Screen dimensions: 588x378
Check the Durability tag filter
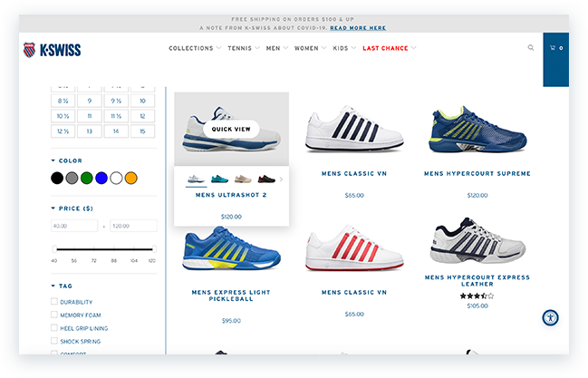pos(55,302)
